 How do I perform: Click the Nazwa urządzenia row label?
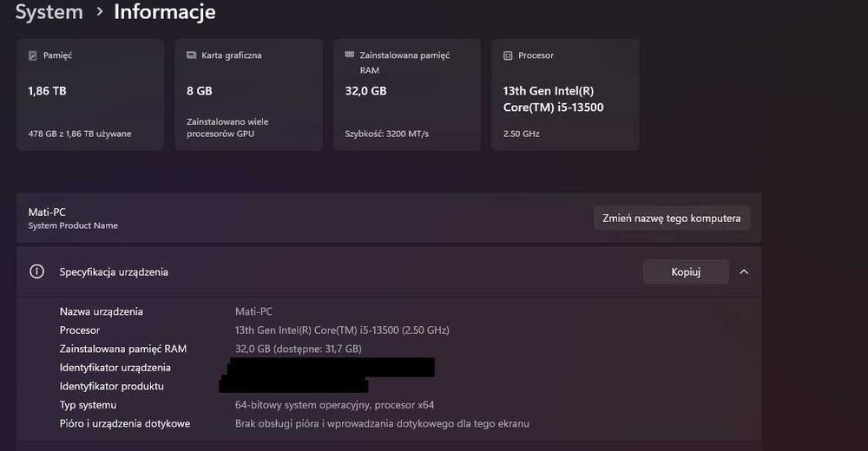coord(102,311)
